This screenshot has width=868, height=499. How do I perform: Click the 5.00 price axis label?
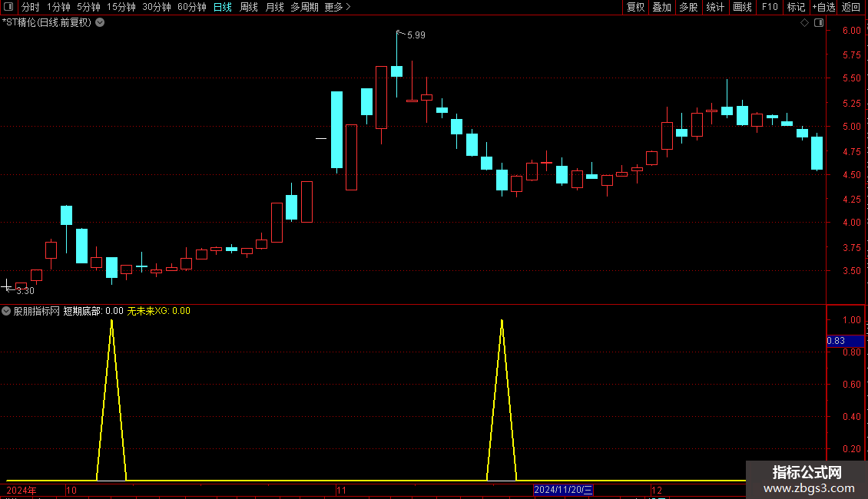coord(851,126)
